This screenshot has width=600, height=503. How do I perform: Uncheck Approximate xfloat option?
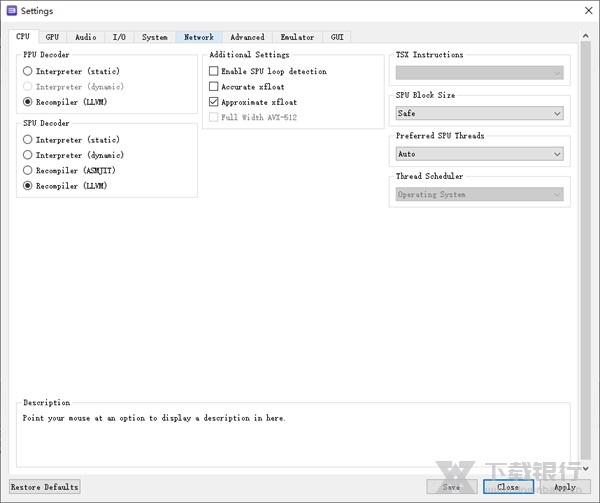click(x=214, y=102)
